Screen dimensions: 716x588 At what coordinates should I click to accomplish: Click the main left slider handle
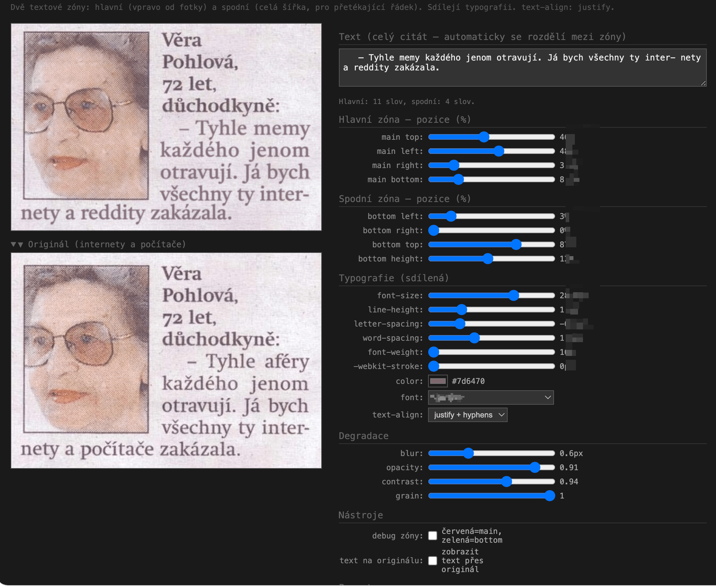tap(498, 151)
